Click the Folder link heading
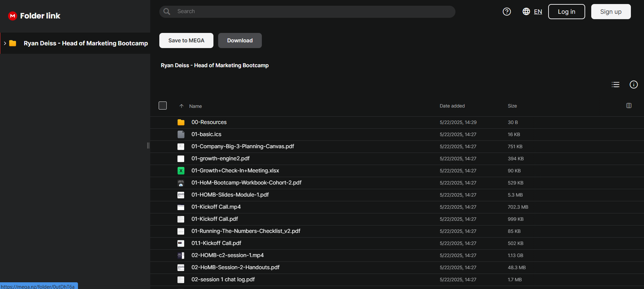 (40, 16)
